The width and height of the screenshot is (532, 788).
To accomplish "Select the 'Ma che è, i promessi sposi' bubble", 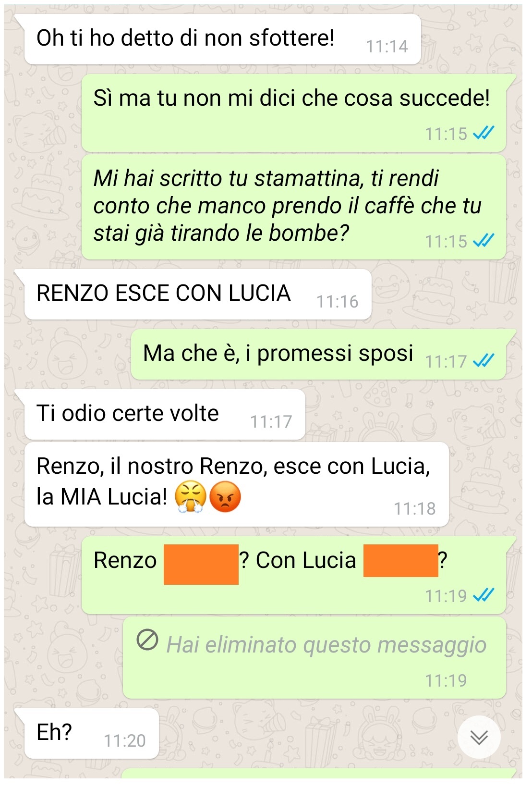I will 318,354.
